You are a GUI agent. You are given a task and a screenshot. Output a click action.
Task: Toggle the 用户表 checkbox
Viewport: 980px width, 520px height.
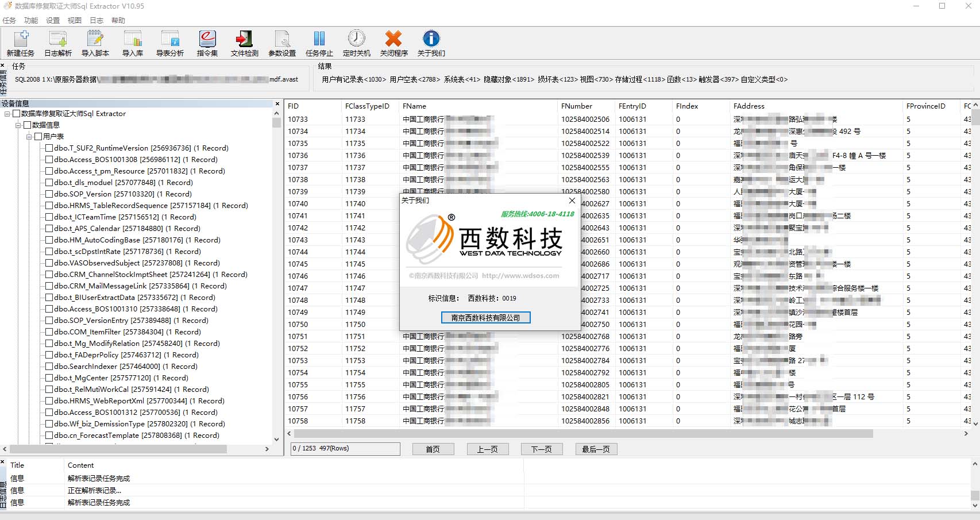click(38, 137)
